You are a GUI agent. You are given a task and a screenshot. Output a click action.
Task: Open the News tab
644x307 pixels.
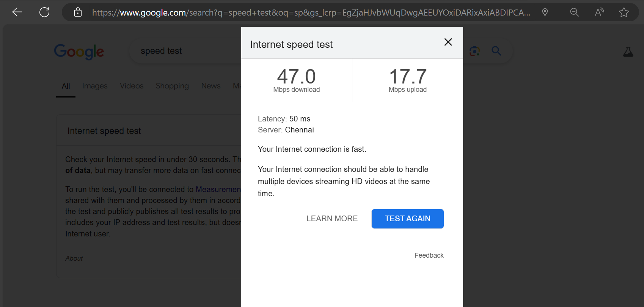[211, 86]
